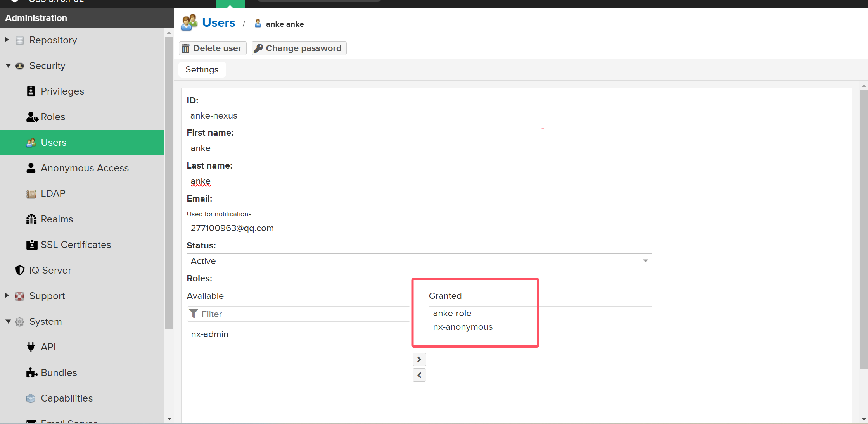
Task: Click the Privileges badge icon in sidebar
Action: [31, 91]
